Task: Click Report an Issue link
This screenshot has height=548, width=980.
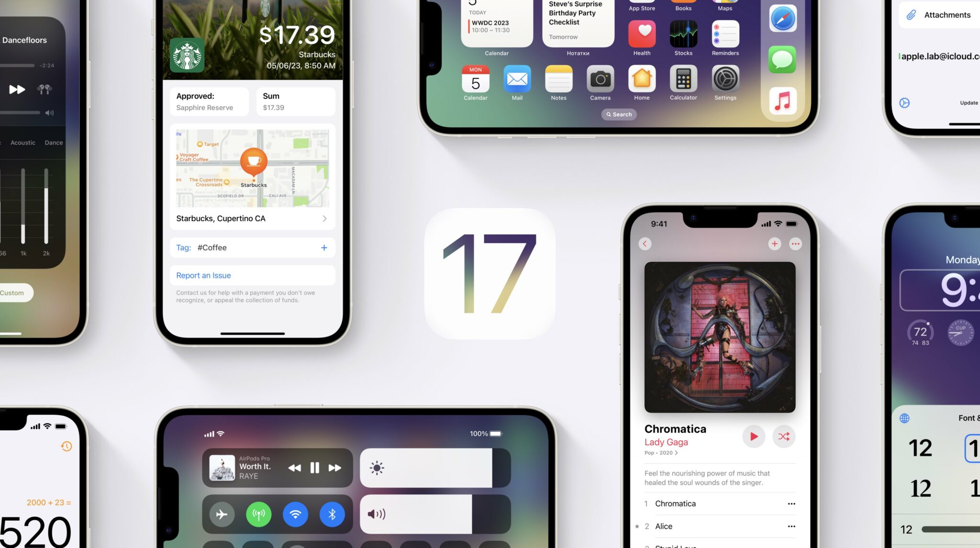Action: point(202,275)
